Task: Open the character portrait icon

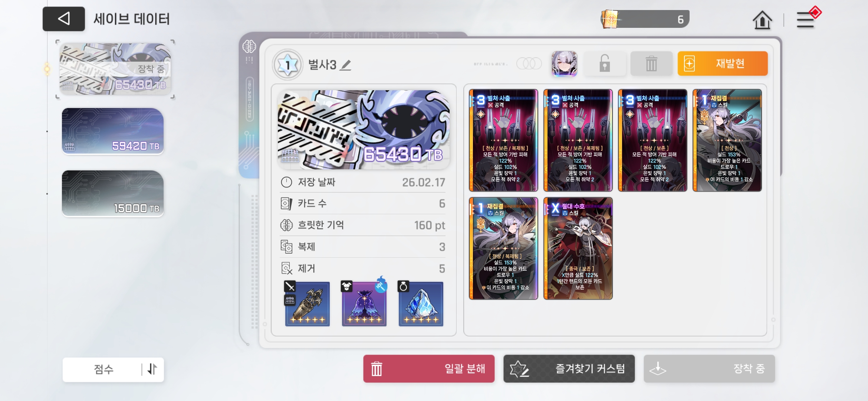Action: click(564, 63)
